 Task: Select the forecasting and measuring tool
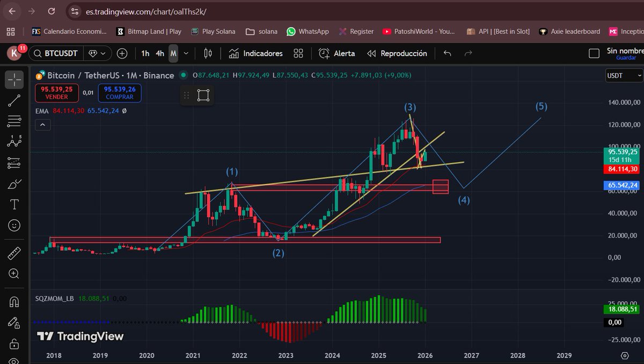point(14,163)
